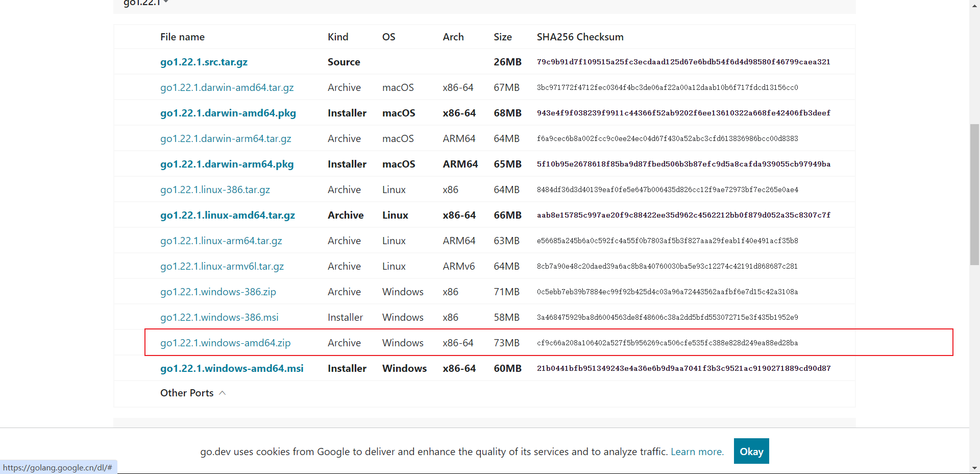Image resolution: width=980 pixels, height=474 pixels.
Task: Select the Kind column header
Action: click(338, 37)
